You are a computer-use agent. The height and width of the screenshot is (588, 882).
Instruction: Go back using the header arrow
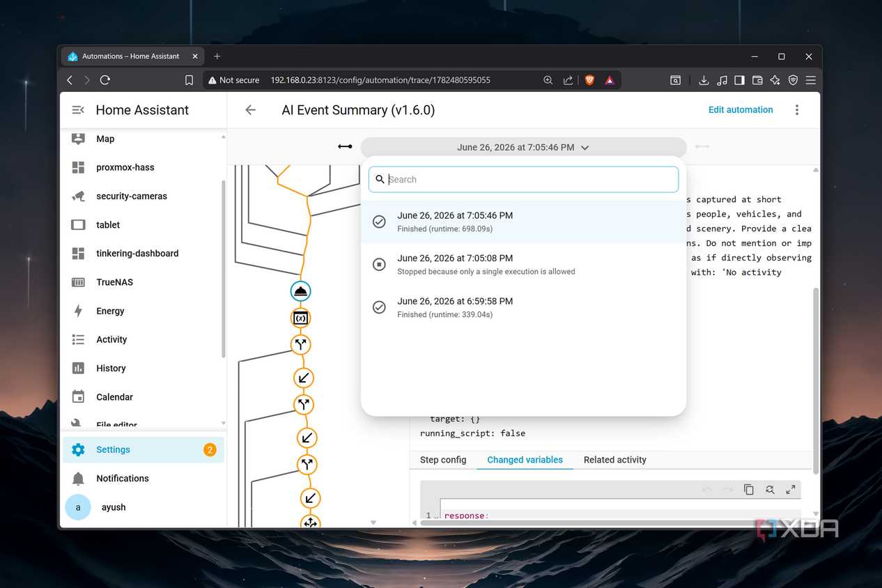point(251,110)
